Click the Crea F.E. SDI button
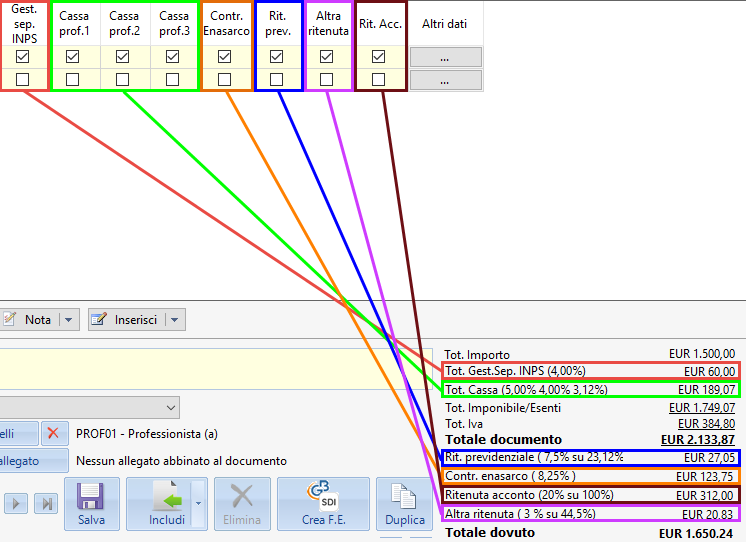Image resolution: width=746 pixels, height=542 pixels. point(324,504)
